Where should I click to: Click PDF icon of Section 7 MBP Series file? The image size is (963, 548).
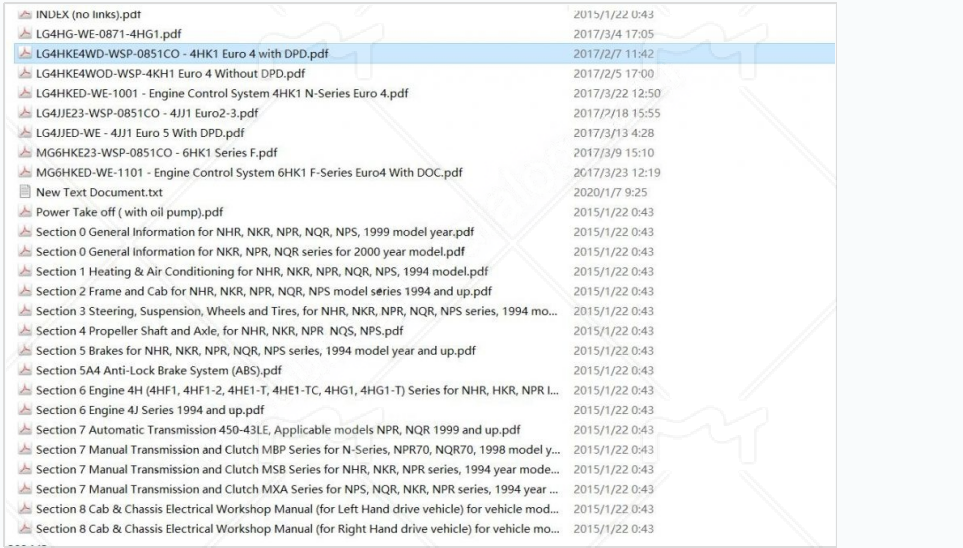tap(25, 449)
